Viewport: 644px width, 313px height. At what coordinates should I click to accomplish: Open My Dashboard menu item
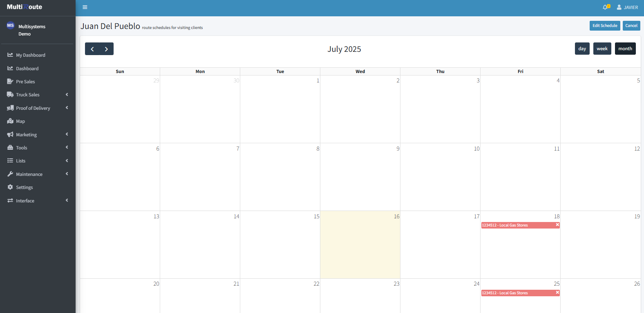[x=30, y=55]
